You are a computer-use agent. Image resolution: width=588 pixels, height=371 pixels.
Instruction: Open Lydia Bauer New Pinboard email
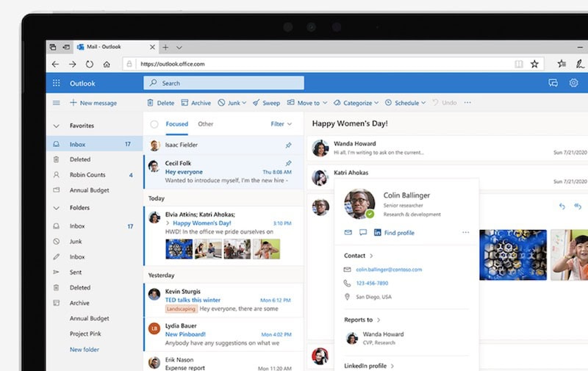pyautogui.click(x=223, y=335)
